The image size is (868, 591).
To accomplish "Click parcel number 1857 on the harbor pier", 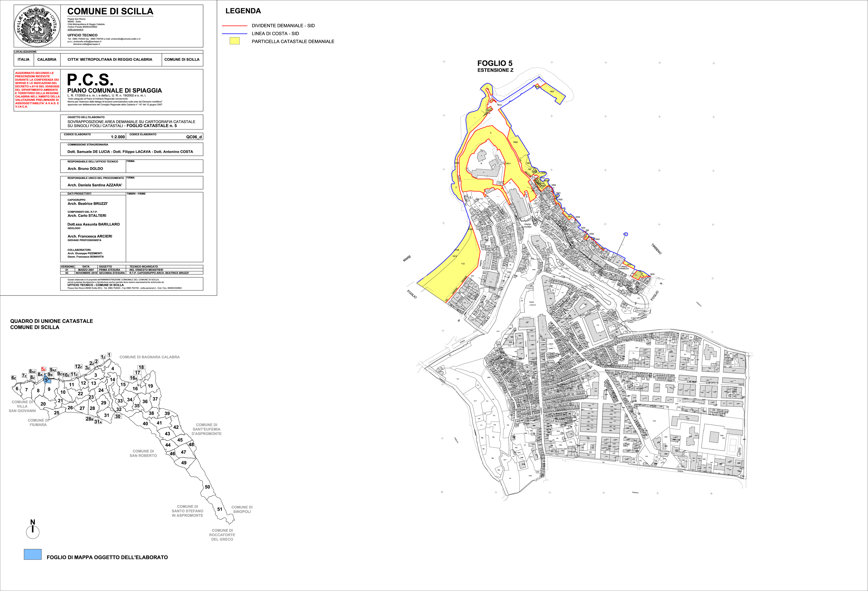I will tap(552, 91).
